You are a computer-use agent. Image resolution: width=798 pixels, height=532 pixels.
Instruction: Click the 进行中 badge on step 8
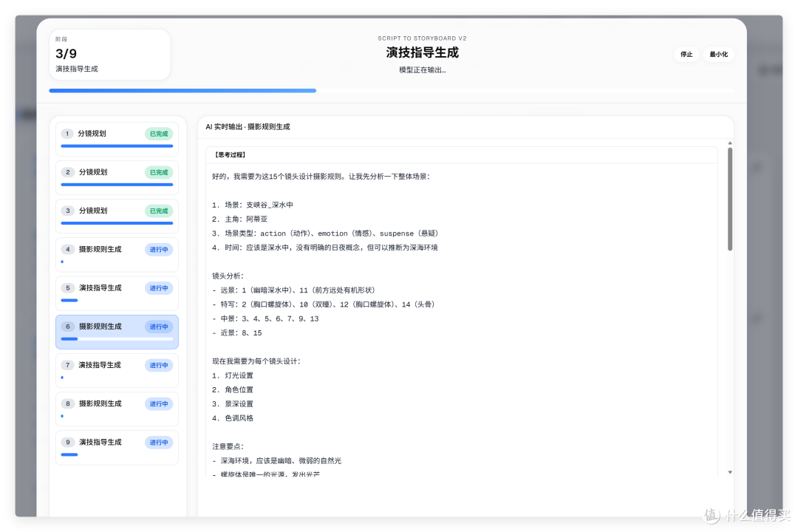point(159,403)
